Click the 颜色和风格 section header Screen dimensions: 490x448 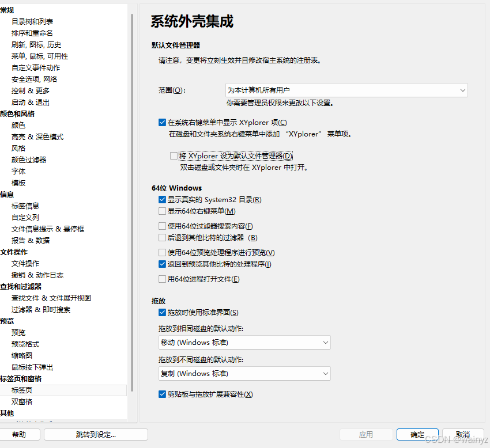[17, 114]
